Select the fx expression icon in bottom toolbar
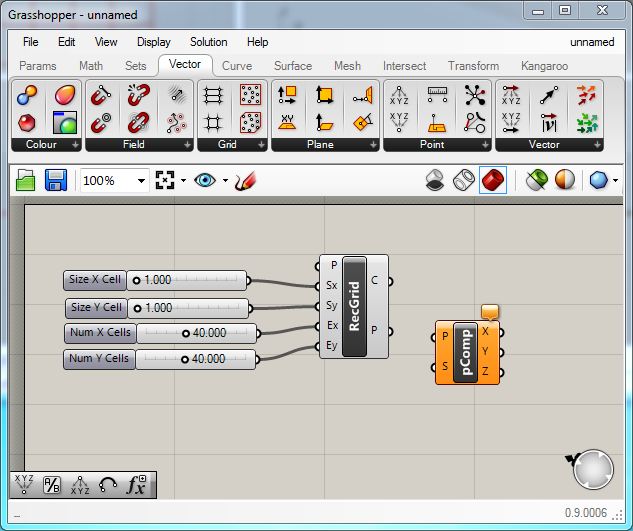This screenshot has width=633, height=531. (x=136, y=485)
